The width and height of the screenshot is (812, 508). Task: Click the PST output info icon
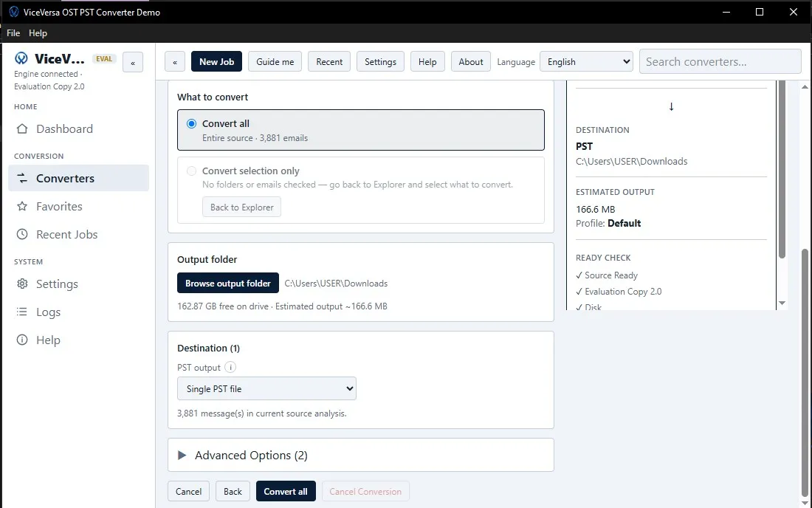(x=230, y=367)
